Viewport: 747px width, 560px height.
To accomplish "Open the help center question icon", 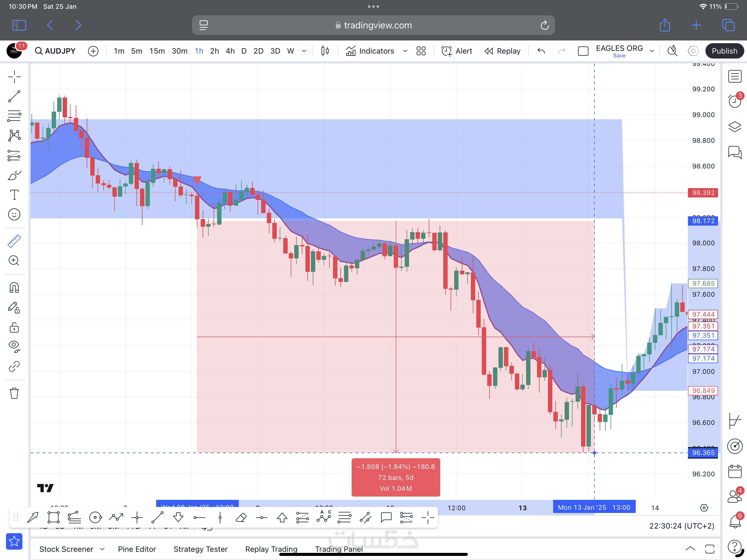I will tap(735, 547).
